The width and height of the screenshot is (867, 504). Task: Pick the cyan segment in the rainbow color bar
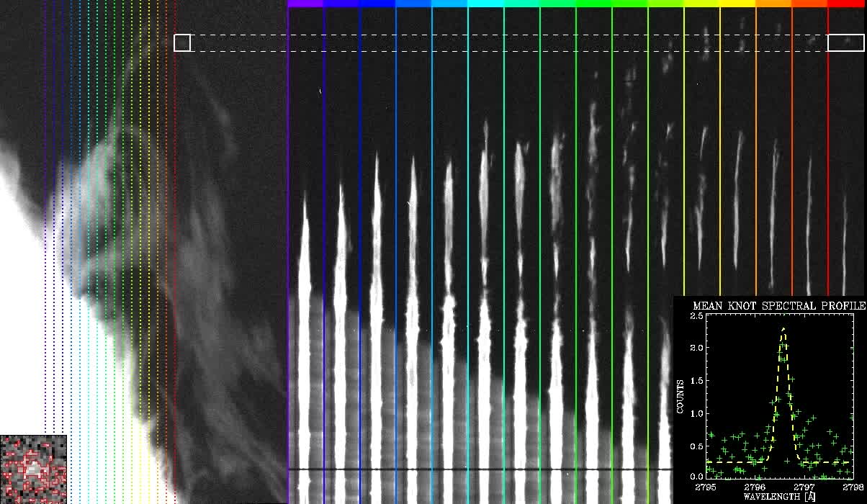[485, 4]
